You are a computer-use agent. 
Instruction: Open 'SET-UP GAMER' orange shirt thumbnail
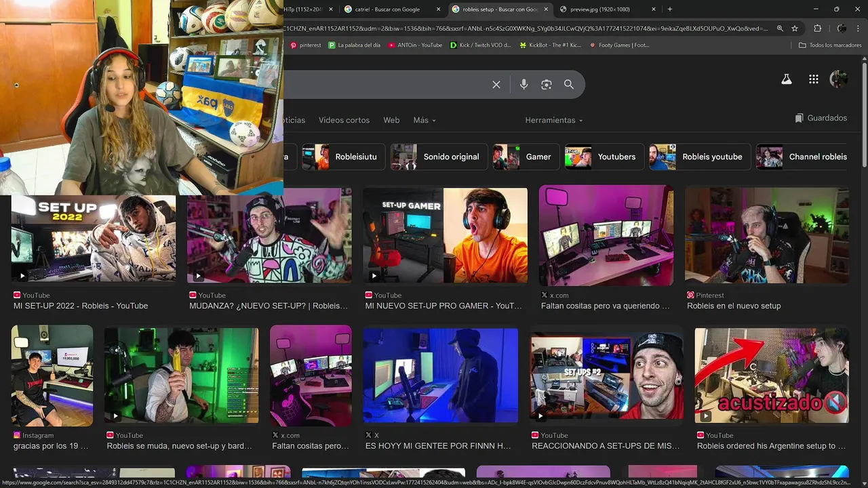tap(445, 235)
